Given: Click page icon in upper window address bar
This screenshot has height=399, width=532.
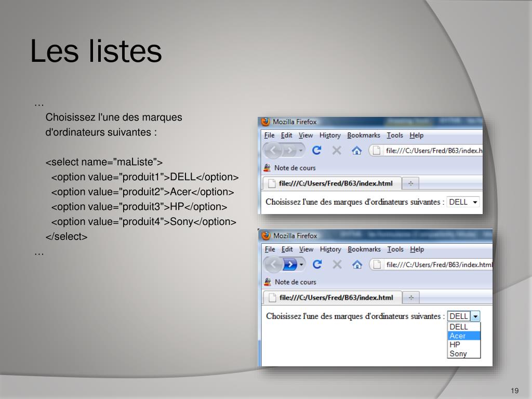Looking at the screenshot, I should click(x=376, y=150).
